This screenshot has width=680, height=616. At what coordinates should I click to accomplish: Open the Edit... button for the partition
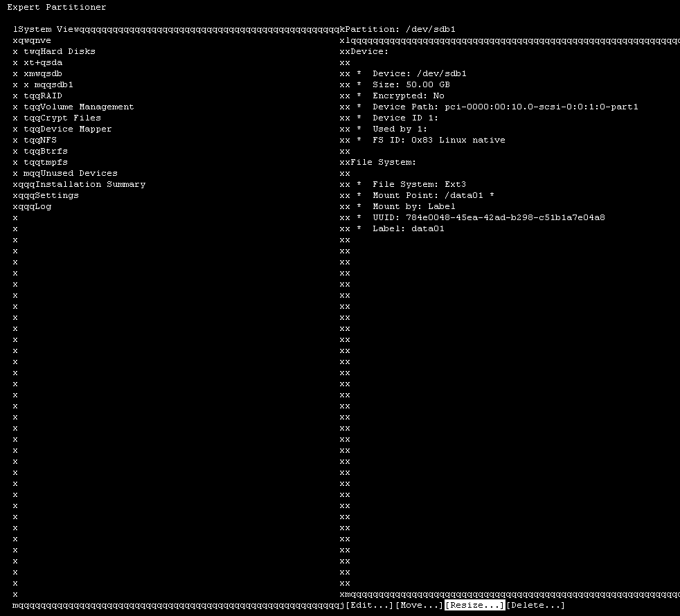pyautogui.click(x=369, y=605)
